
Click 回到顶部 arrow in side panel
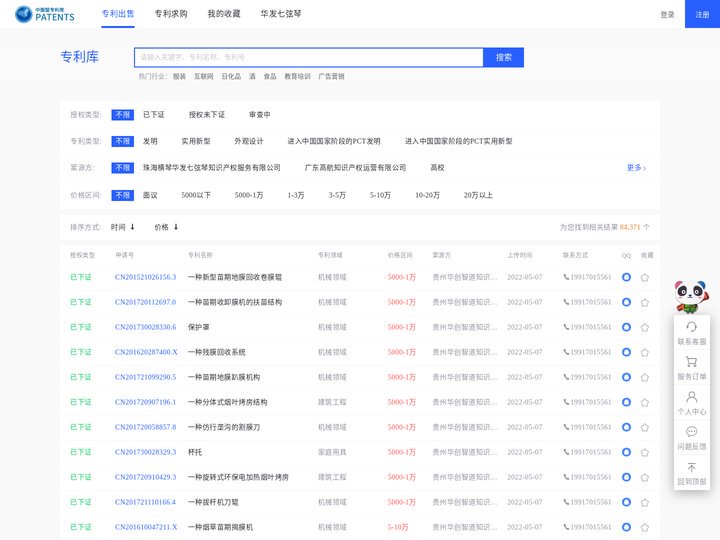pos(692,473)
